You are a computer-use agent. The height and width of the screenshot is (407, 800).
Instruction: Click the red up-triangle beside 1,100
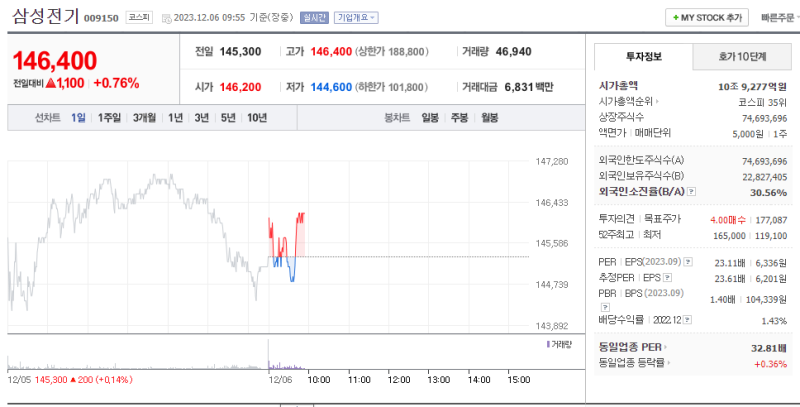pos(50,83)
